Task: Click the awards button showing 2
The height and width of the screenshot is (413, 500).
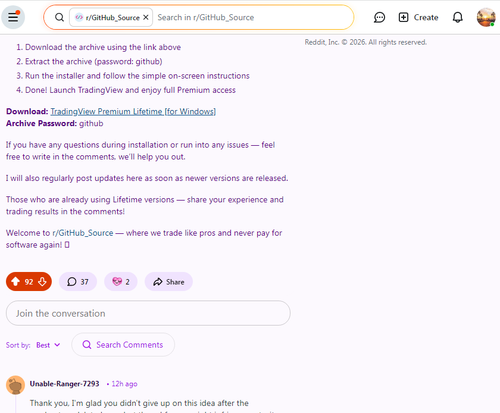Action: [x=121, y=282]
